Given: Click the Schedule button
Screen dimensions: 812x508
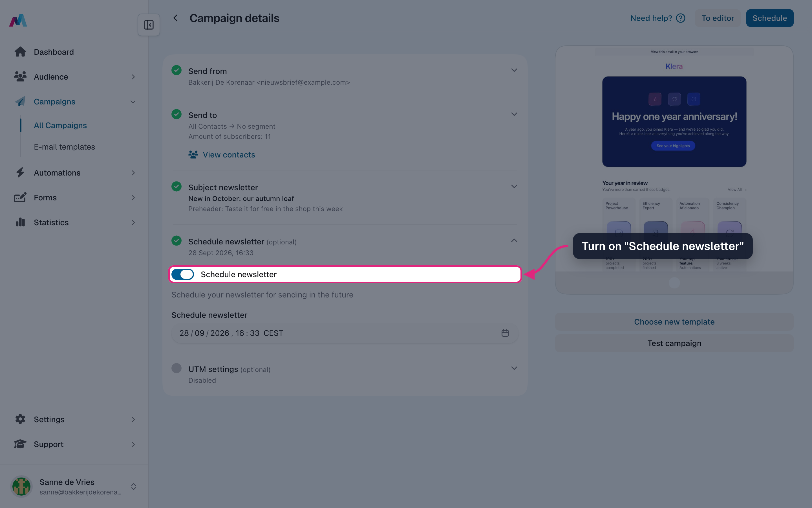Looking at the screenshot, I should click(770, 18).
